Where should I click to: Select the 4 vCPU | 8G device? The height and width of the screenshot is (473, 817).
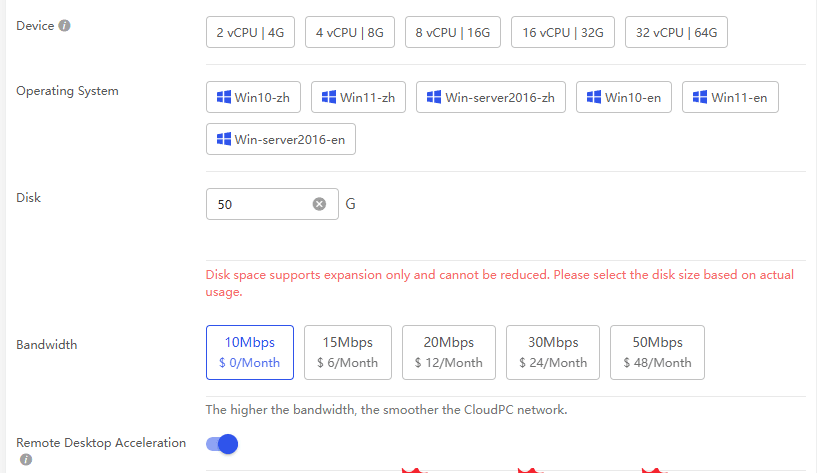[350, 32]
